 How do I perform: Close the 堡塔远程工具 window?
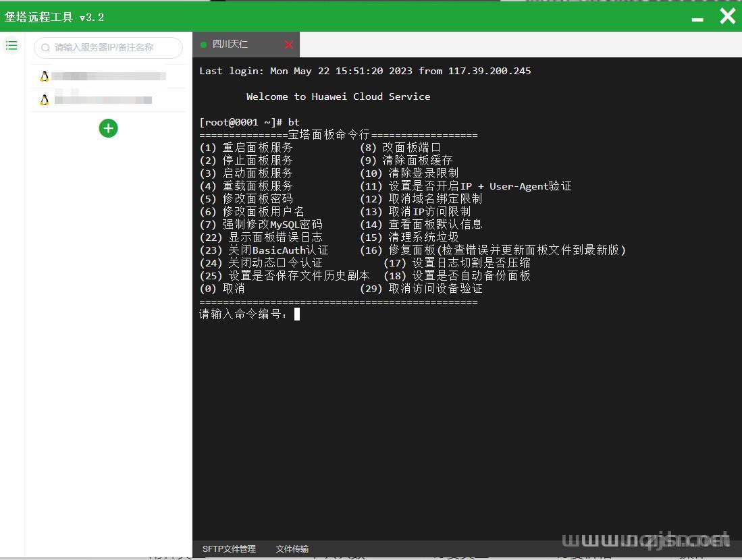pos(727,16)
